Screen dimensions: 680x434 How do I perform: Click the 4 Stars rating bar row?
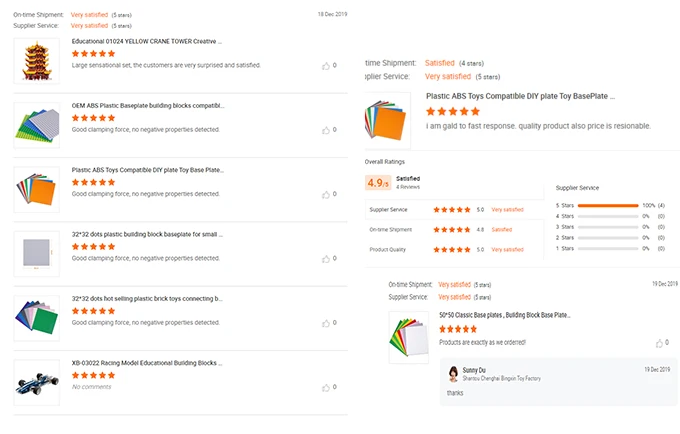click(608, 216)
